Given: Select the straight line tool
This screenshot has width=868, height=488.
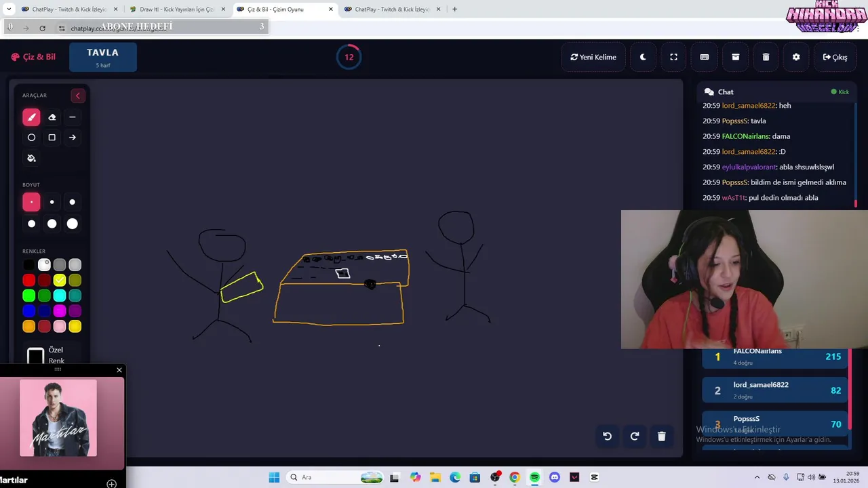Looking at the screenshot, I should pos(73,117).
